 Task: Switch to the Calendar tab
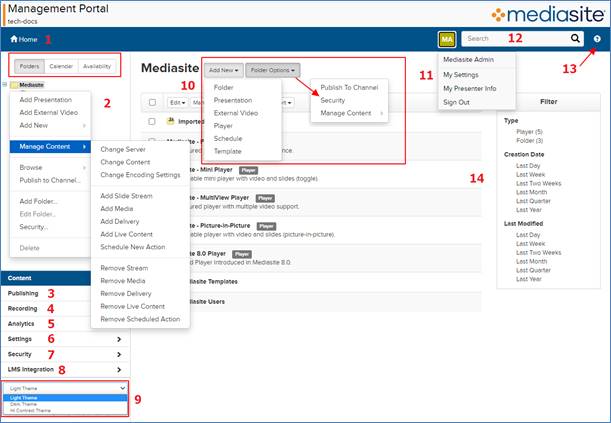[61, 66]
